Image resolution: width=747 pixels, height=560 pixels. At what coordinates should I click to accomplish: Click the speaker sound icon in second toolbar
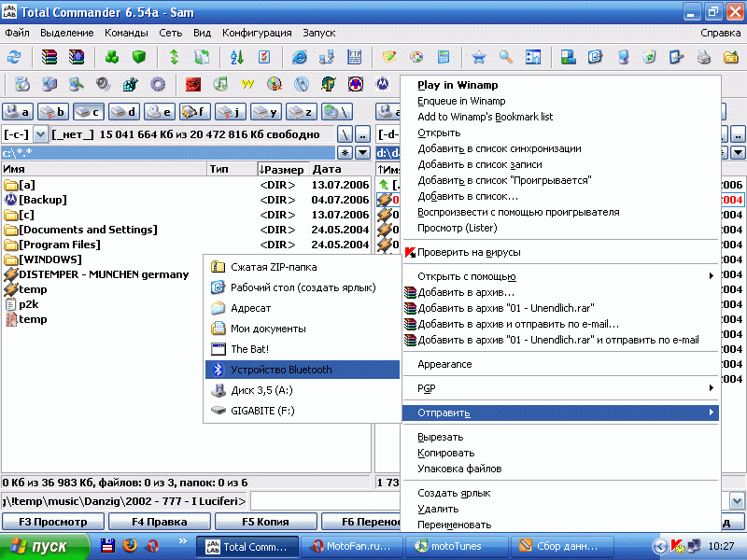[103, 85]
